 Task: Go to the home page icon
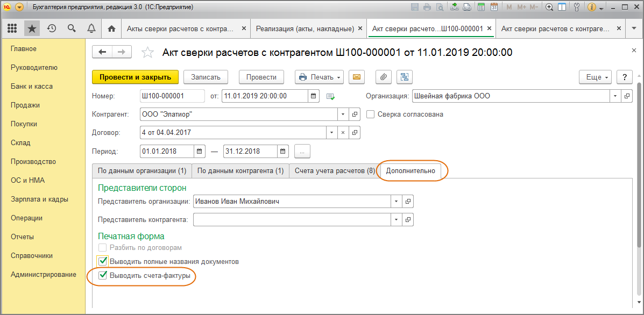tap(111, 28)
